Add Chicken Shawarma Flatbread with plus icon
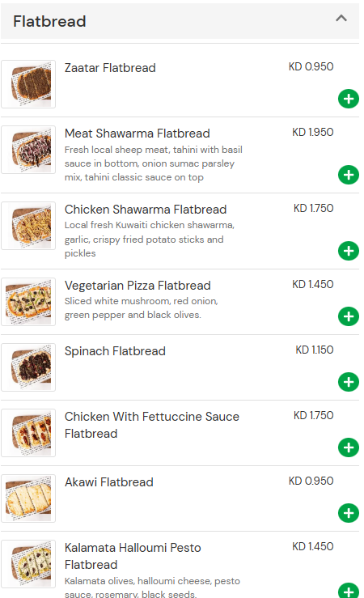364x598 pixels. (x=349, y=251)
